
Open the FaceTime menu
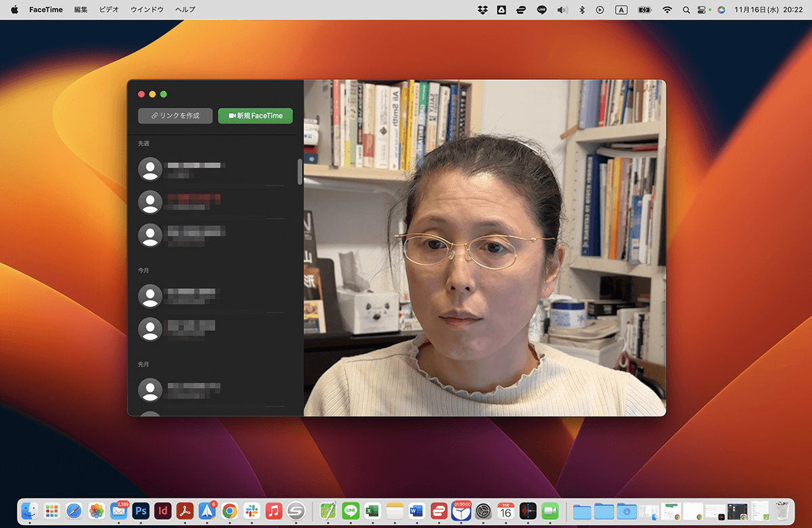tap(46, 9)
